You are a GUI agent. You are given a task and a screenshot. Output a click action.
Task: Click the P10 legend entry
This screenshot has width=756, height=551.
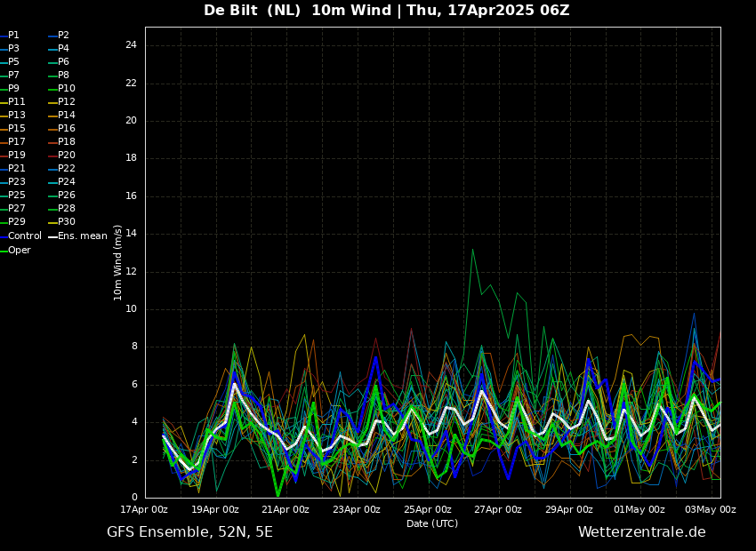[x=66, y=89]
